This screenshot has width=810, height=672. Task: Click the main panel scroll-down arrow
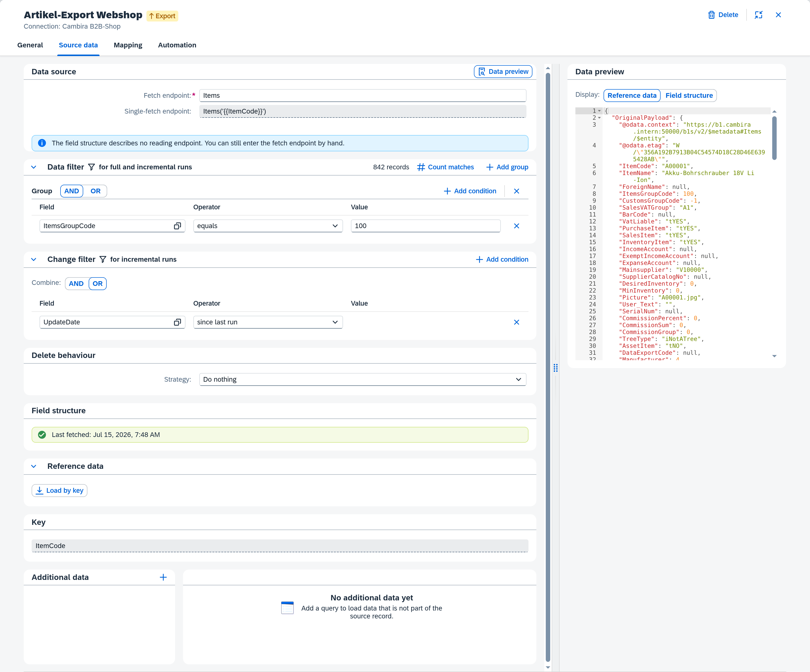point(548,667)
